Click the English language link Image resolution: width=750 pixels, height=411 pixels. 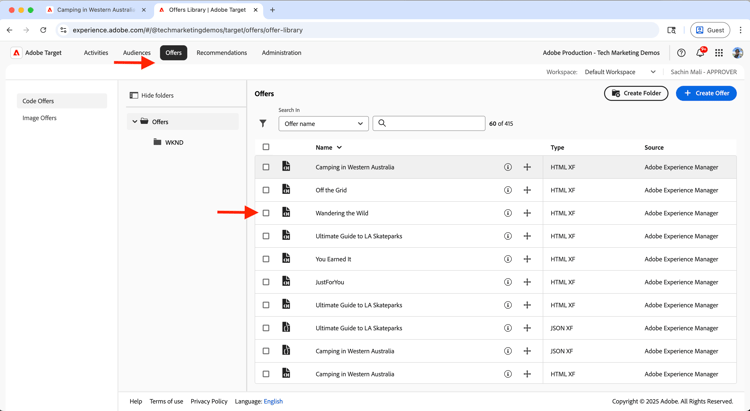point(273,401)
